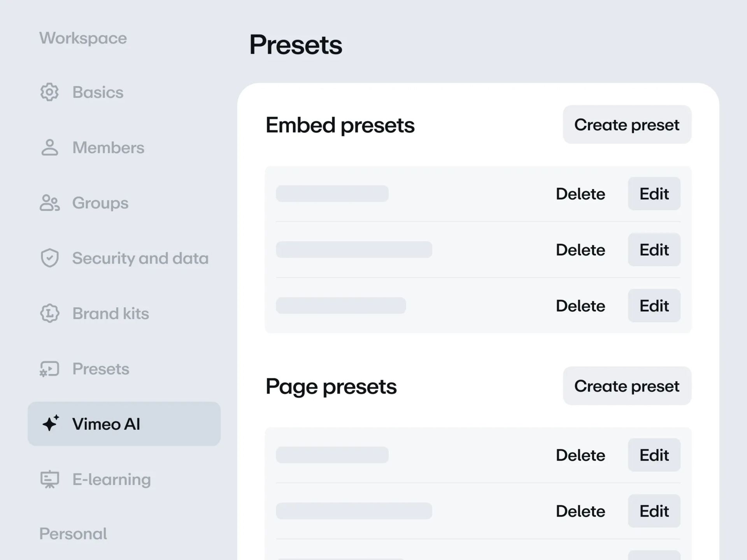Open the Security and data section

[x=140, y=258]
